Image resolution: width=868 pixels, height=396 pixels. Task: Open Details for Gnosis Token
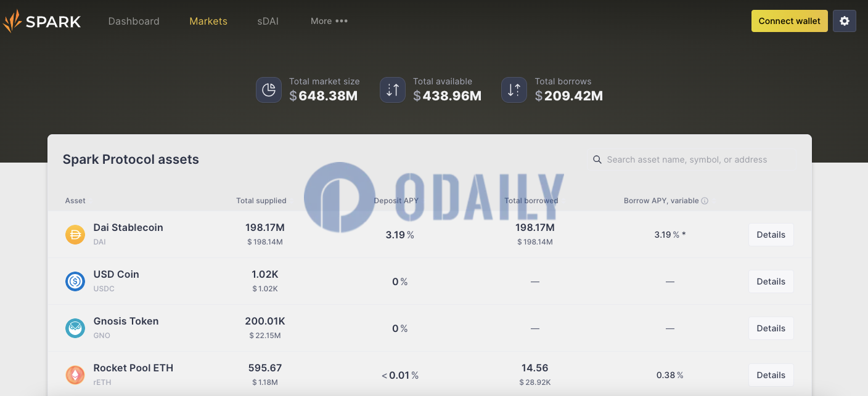point(771,328)
